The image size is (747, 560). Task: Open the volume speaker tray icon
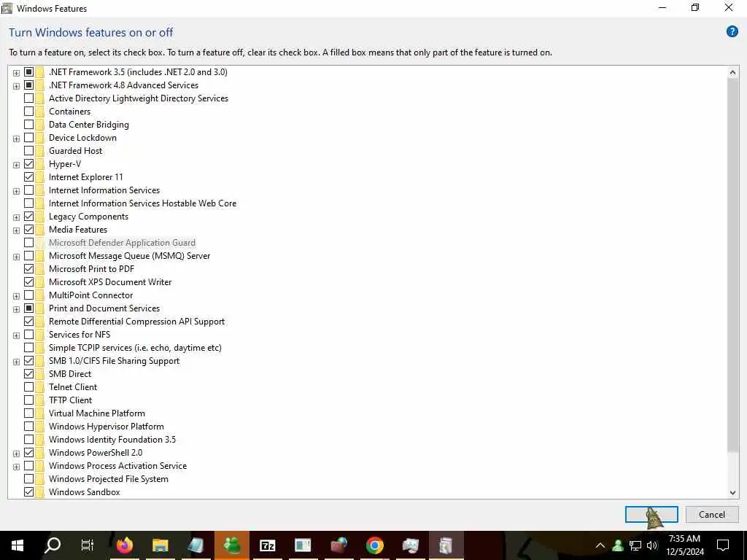pos(652,545)
